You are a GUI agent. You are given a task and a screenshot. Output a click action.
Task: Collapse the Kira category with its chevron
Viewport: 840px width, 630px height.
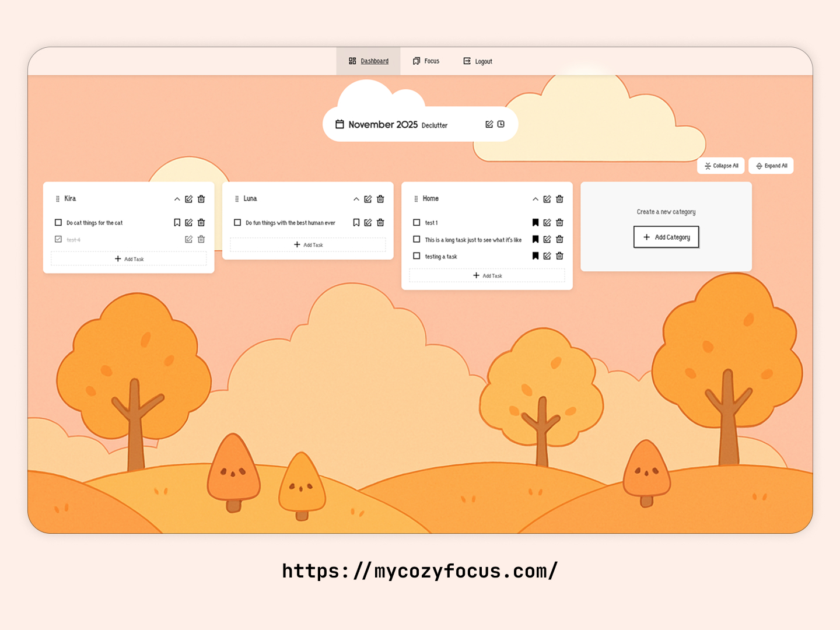pos(177,199)
